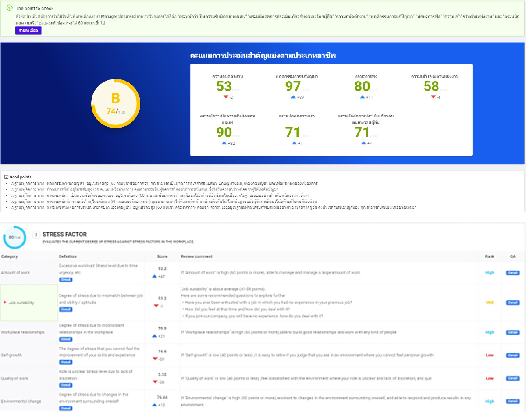Select the green score 90 value
The width and height of the screenshot is (526, 420).
[x=224, y=132]
